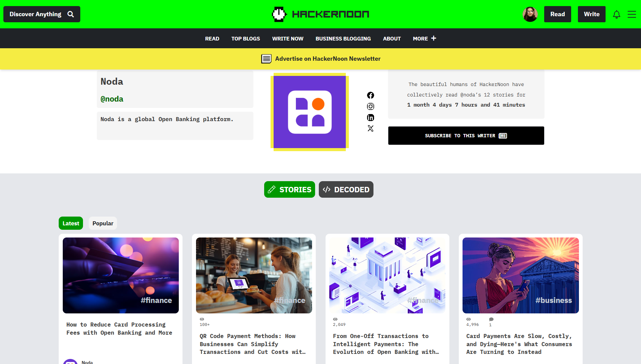This screenshot has height=364, width=641.
Task: Click comment bubble icon on Card Payments story
Action: tap(491, 319)
